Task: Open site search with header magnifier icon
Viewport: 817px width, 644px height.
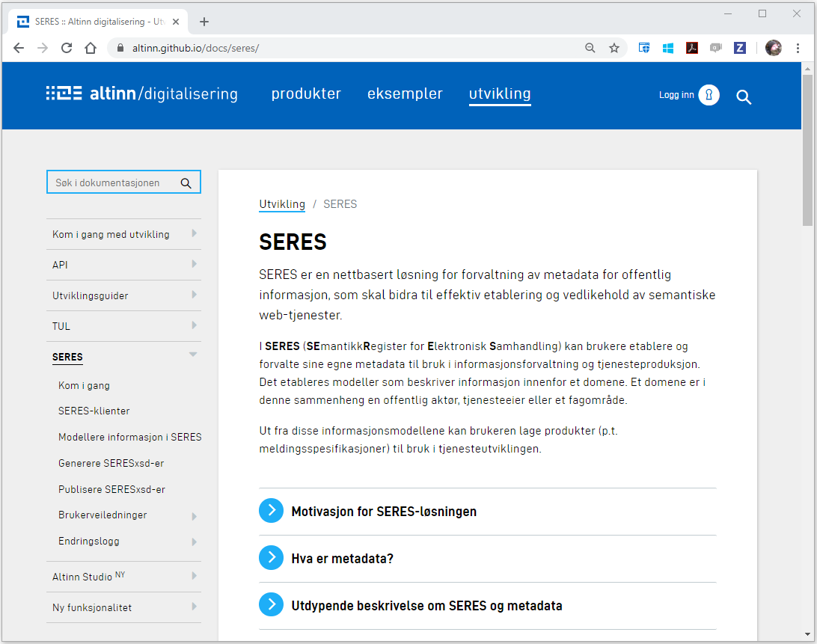Action: (744, 97)
